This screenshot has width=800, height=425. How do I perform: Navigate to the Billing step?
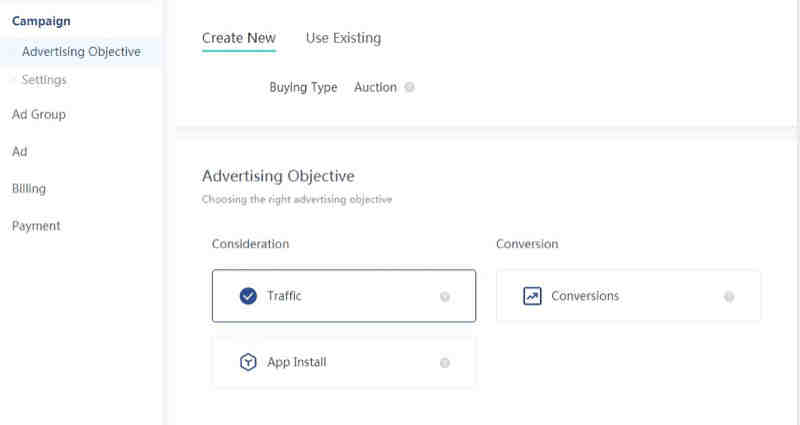point(29,189)
